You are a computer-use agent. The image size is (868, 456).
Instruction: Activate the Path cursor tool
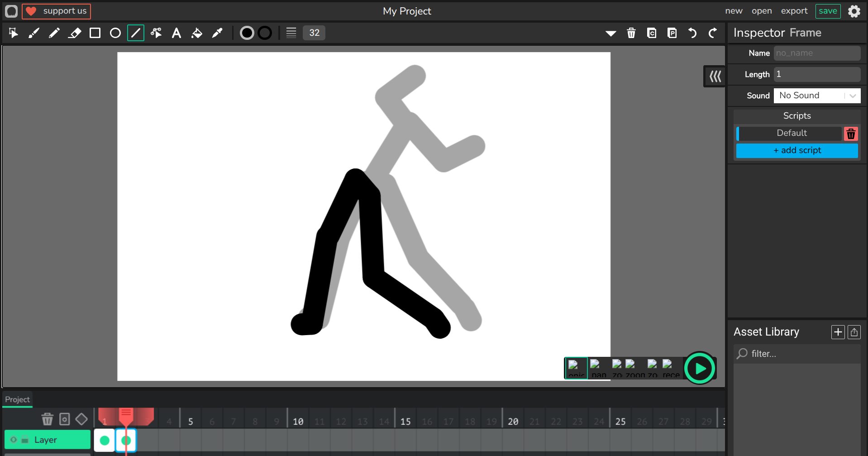[156, 33]
